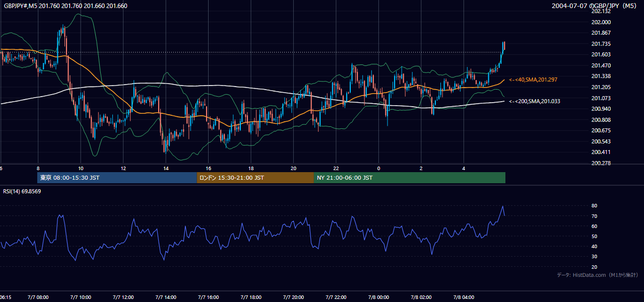Click the 東京 08:00-15:30 JST session bar

pos(117,178)
